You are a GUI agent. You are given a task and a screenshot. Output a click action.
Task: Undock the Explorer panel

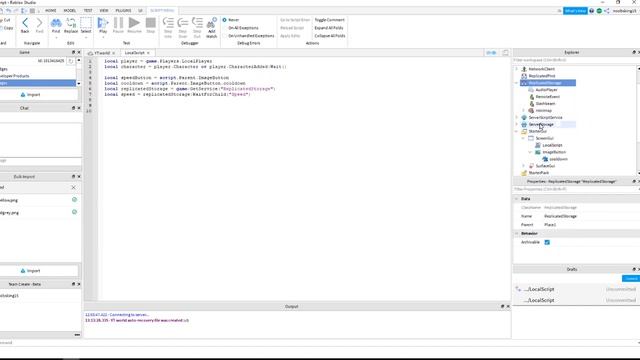633,52
